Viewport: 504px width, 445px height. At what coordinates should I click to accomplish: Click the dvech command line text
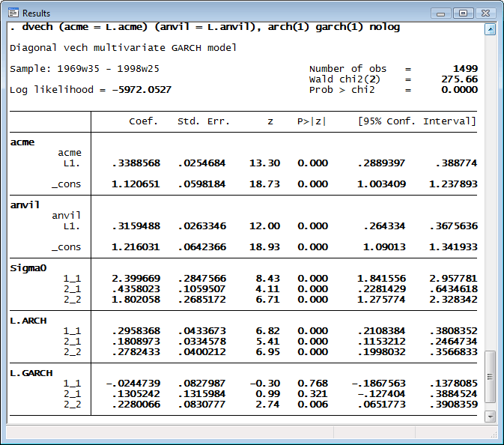click(204, 27)
